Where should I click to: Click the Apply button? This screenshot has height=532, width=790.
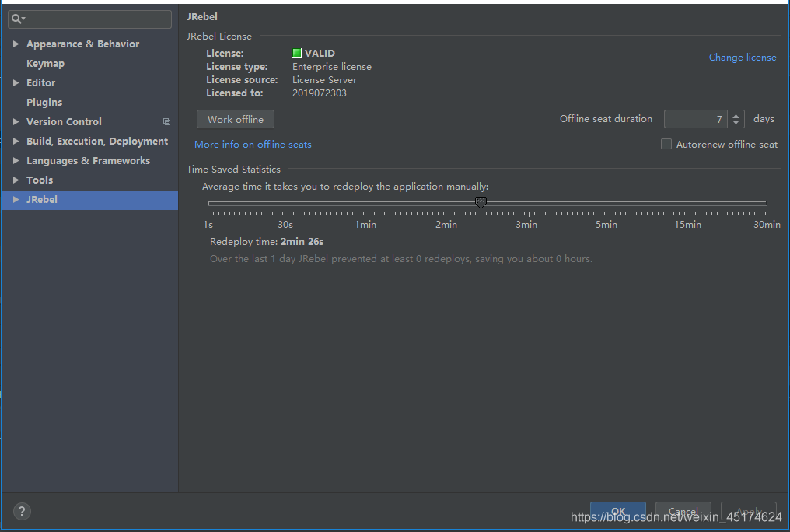[749, 511]
